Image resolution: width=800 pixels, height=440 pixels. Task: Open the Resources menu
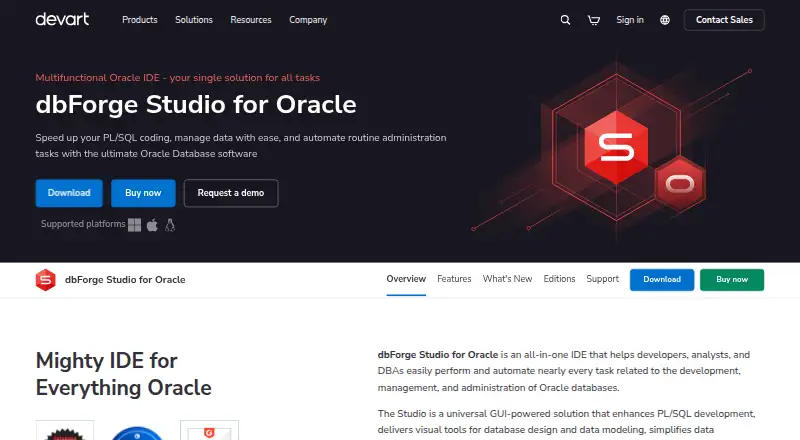click(251, 20)
